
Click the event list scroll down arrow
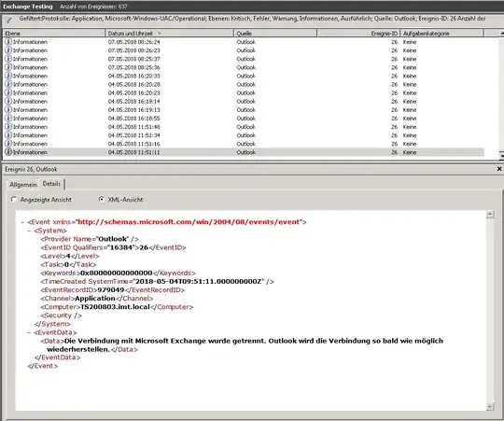pos(501,156)
